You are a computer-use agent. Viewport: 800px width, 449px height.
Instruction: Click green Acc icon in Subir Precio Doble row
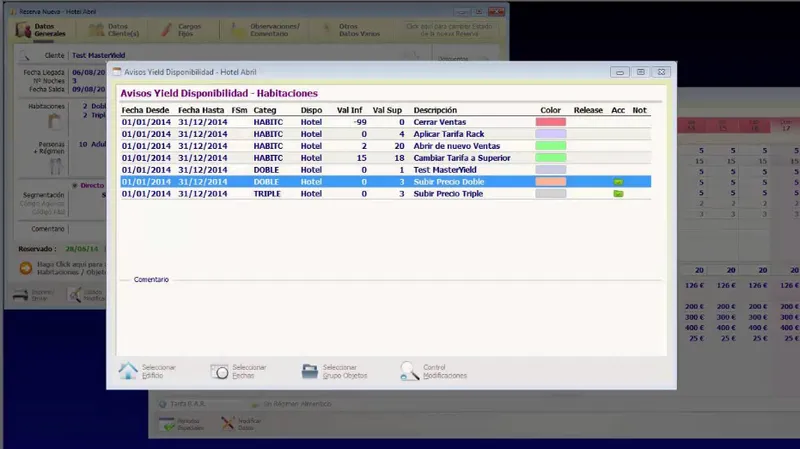click(618, 182)
